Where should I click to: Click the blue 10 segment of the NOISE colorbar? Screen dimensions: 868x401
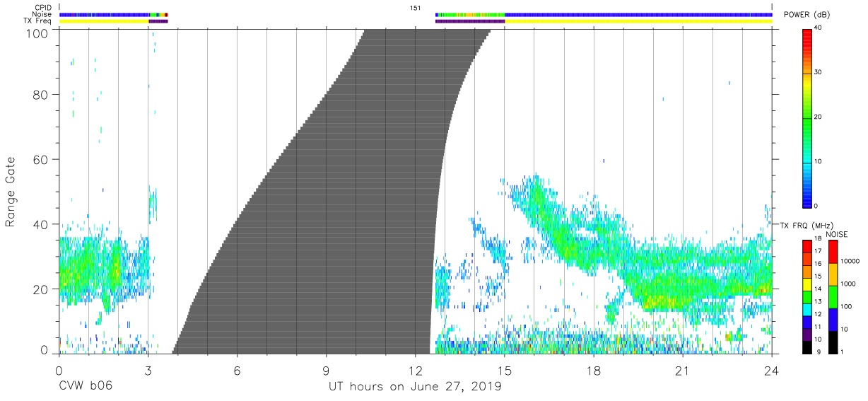tap(833, 320)
